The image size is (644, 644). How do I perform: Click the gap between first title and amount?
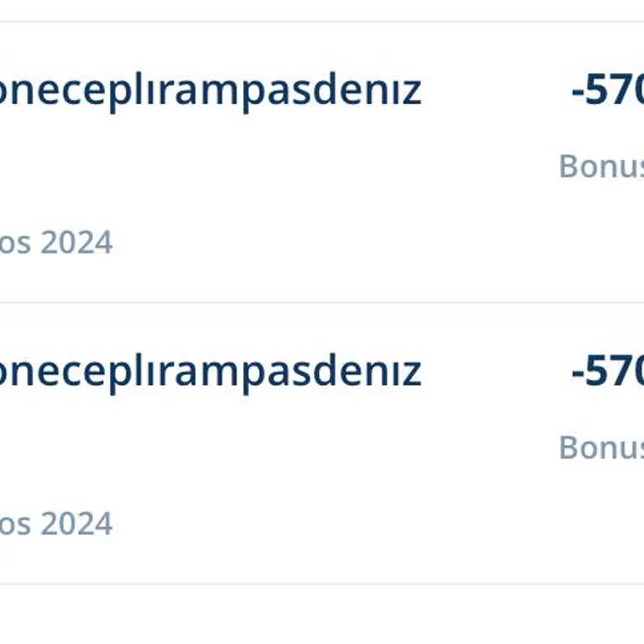coord(495,91)
